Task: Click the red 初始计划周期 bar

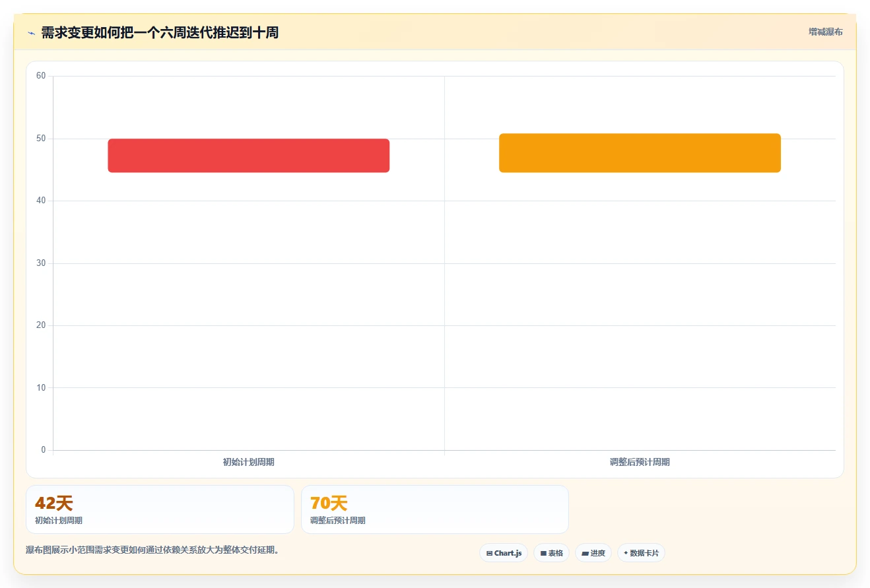Action: pos(249,156)
